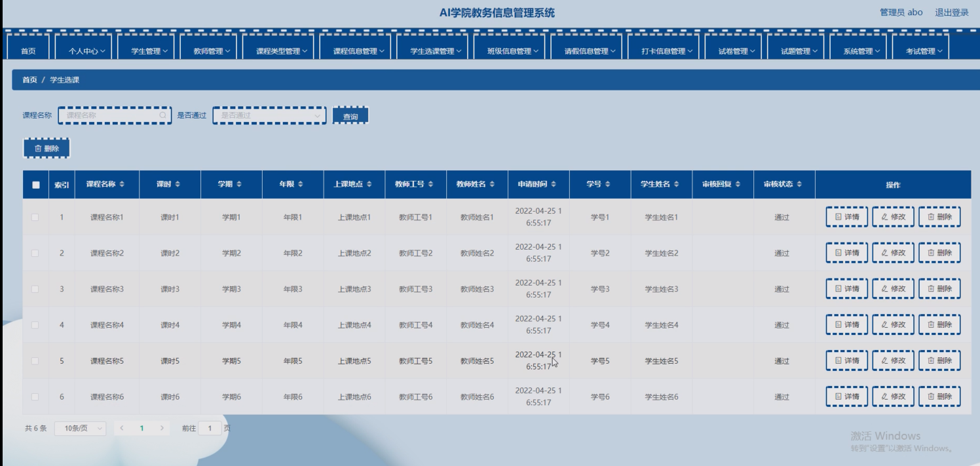Viewport: 980px width, 466px height.
Task: Sort by 审核回复 column sort arrows
Action: point(738,185)
